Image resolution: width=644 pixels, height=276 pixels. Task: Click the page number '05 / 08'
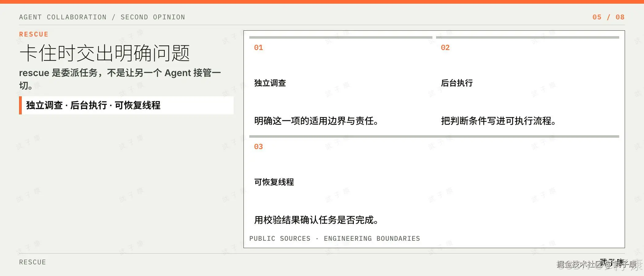click(608, 17)
